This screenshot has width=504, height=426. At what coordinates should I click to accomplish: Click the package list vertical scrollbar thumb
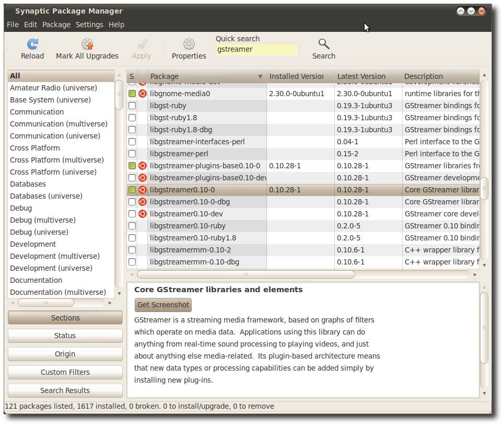(x=484, y=189)
